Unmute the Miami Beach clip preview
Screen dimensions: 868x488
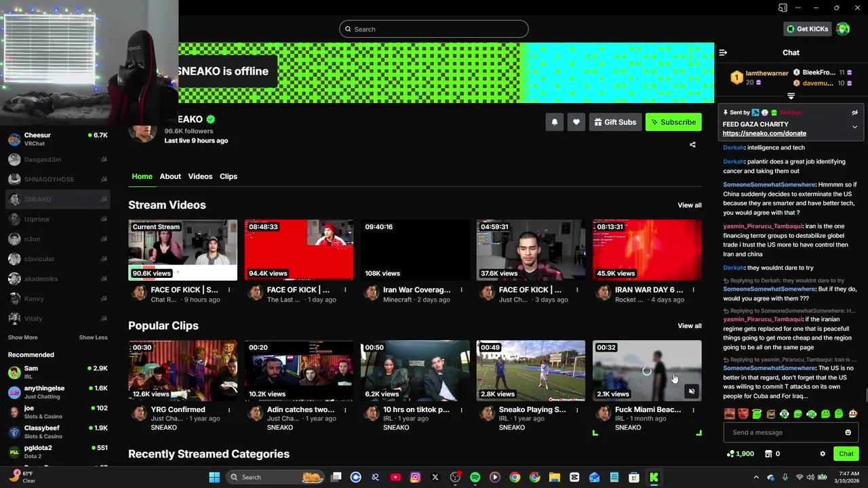[x=691, y=391]
